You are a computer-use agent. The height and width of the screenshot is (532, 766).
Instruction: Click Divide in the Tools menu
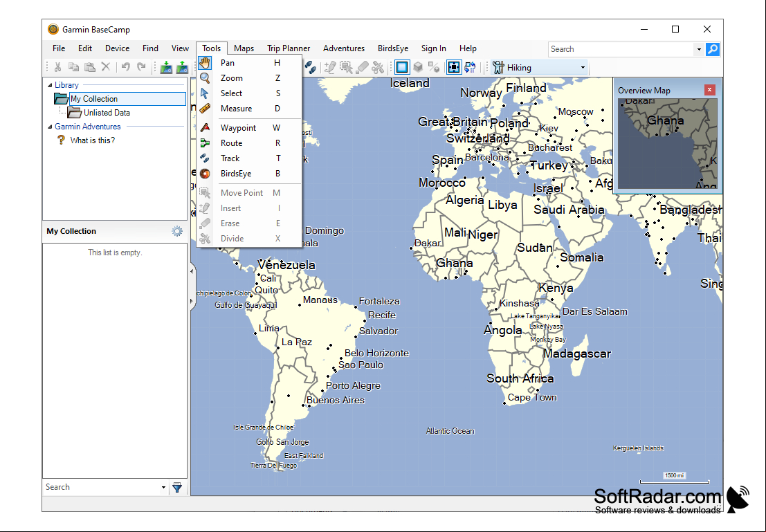coord(249,239)
